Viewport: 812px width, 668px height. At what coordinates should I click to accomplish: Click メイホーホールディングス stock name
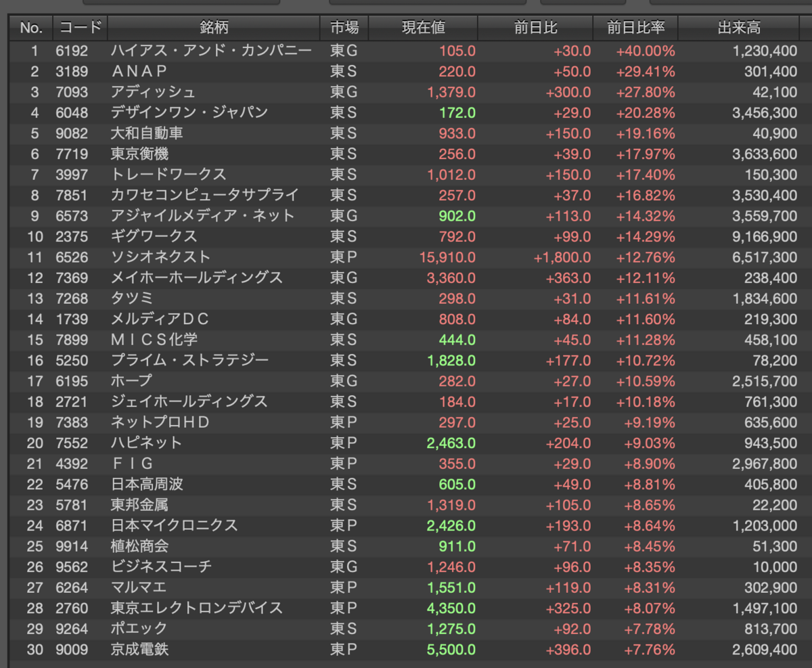[x=197, y=277]
